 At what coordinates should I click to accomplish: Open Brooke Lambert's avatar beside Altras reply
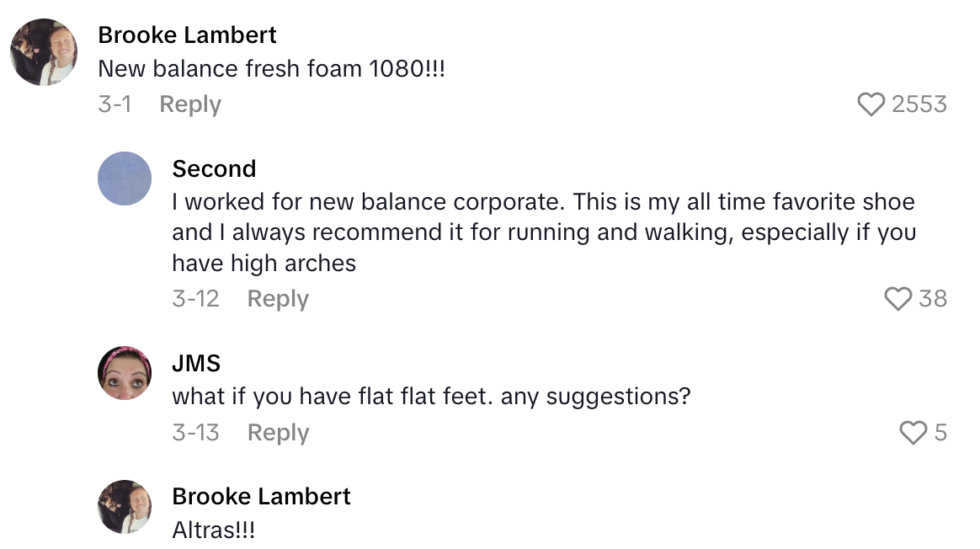pos(125,507)
